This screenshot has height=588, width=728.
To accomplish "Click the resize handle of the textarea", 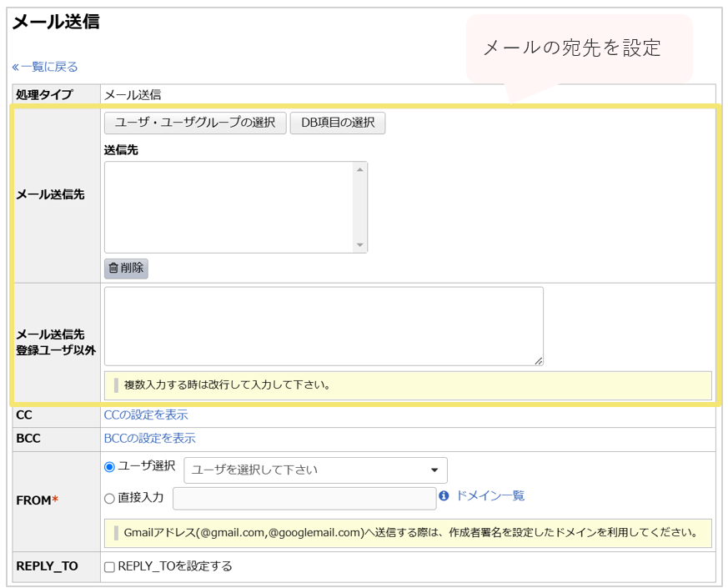I will (540, 360).
